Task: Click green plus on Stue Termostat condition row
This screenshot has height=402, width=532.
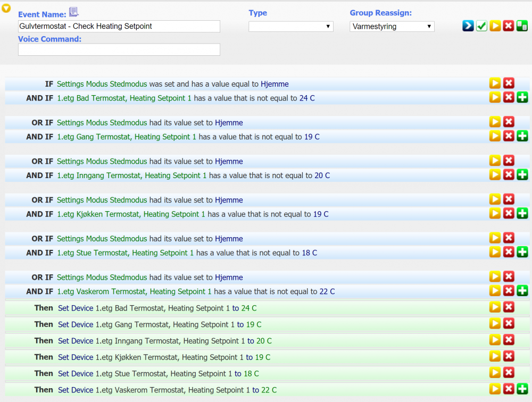Action: pos(522,253)
